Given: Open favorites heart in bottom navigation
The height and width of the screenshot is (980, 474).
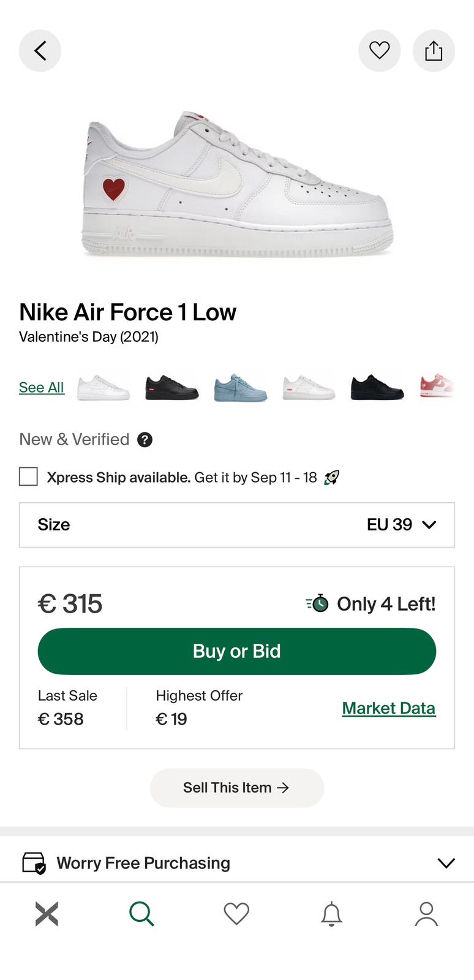Looking at the screenshot, I should coord(236,914).
